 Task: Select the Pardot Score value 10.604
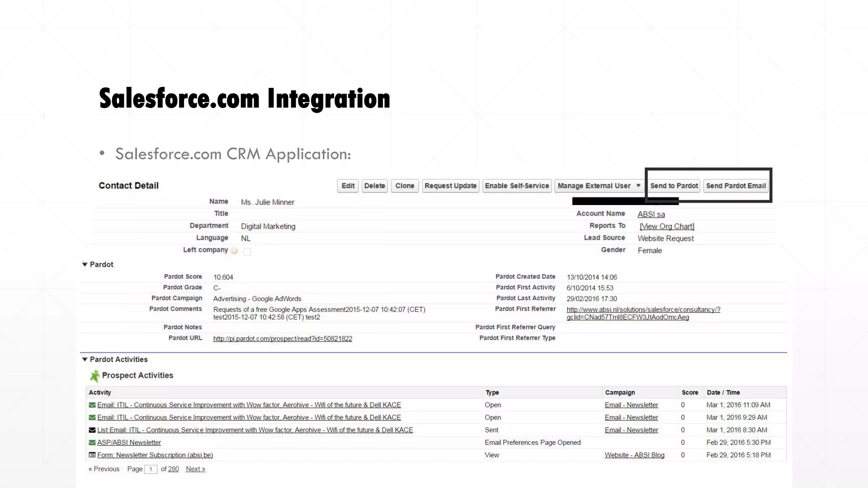(x=223, y=277)
